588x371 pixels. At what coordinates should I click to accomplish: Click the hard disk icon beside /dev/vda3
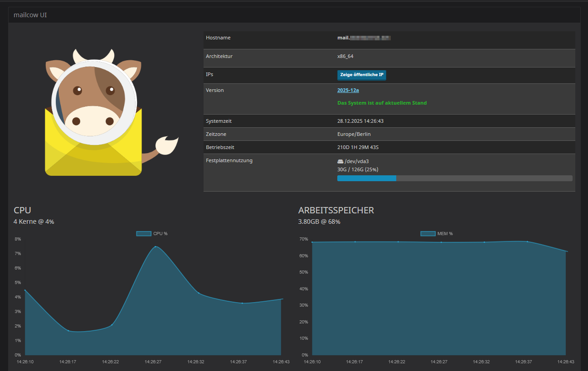tap(340, 161)
